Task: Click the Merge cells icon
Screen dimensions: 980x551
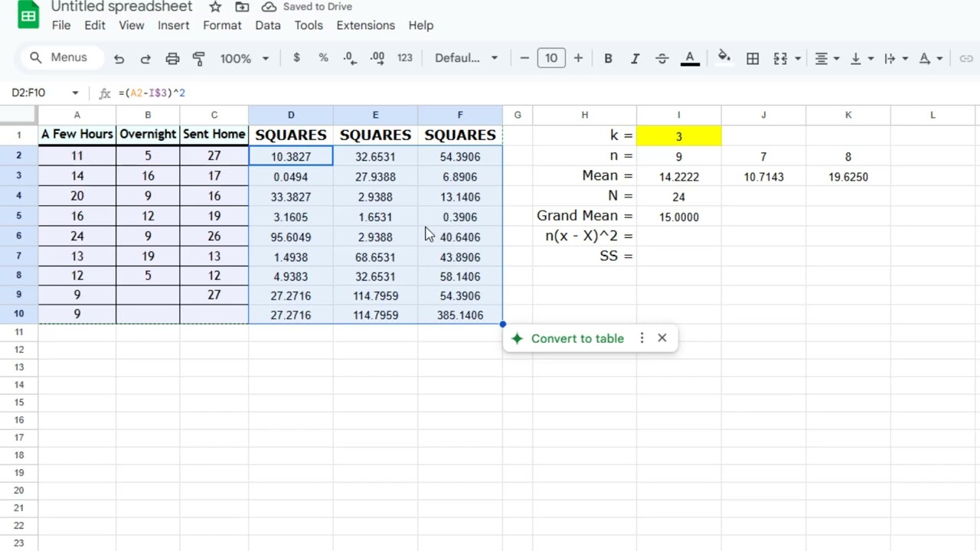Action: click(x=780, y=58)
